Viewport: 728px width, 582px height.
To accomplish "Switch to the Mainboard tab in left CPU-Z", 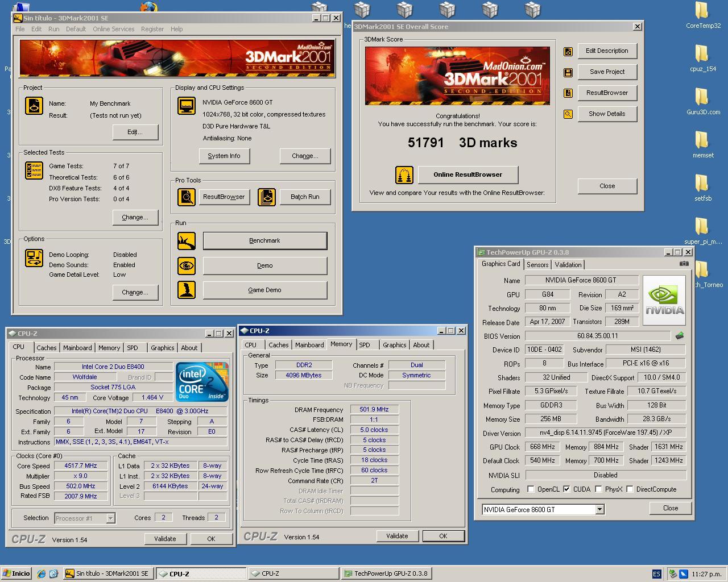I will coord(77,348).
